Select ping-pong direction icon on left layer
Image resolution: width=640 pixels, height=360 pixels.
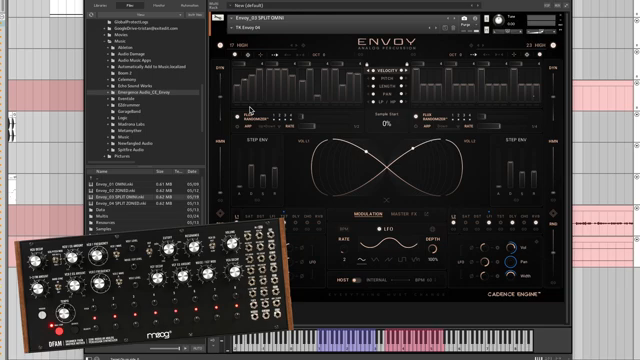pos(300,55)
